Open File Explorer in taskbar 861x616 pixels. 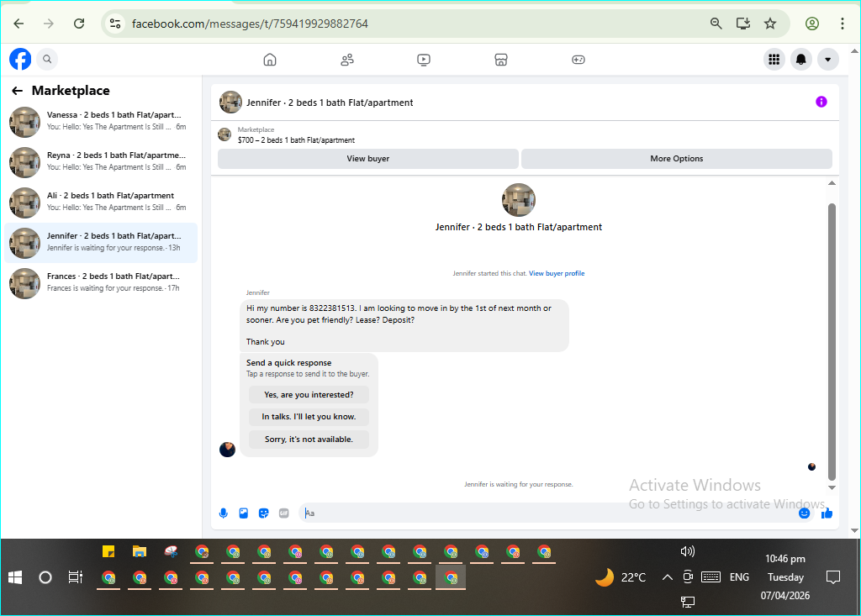pos(140,551)
